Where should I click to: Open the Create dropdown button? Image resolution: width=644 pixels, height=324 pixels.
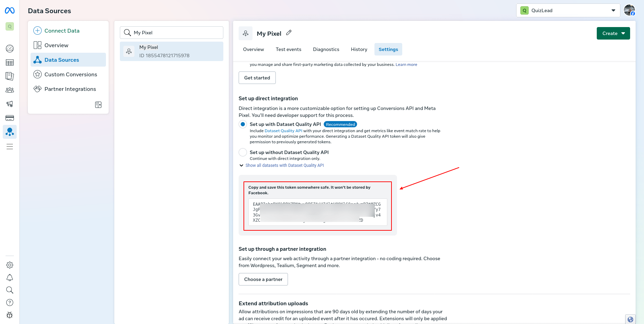[613, 33]
